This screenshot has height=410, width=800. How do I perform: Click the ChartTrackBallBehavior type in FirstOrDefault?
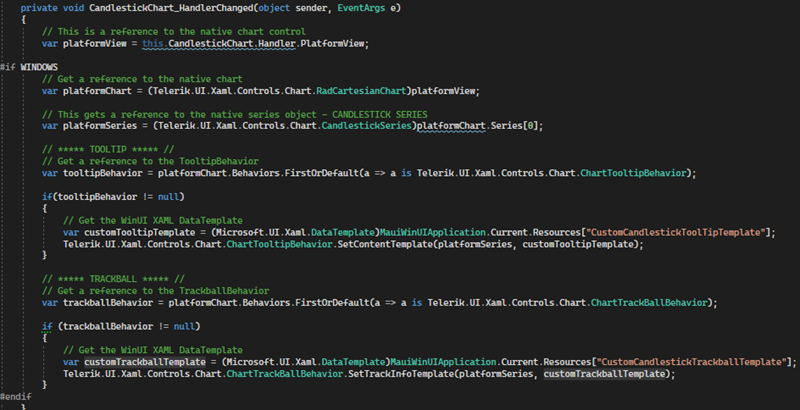pos(649,302)
